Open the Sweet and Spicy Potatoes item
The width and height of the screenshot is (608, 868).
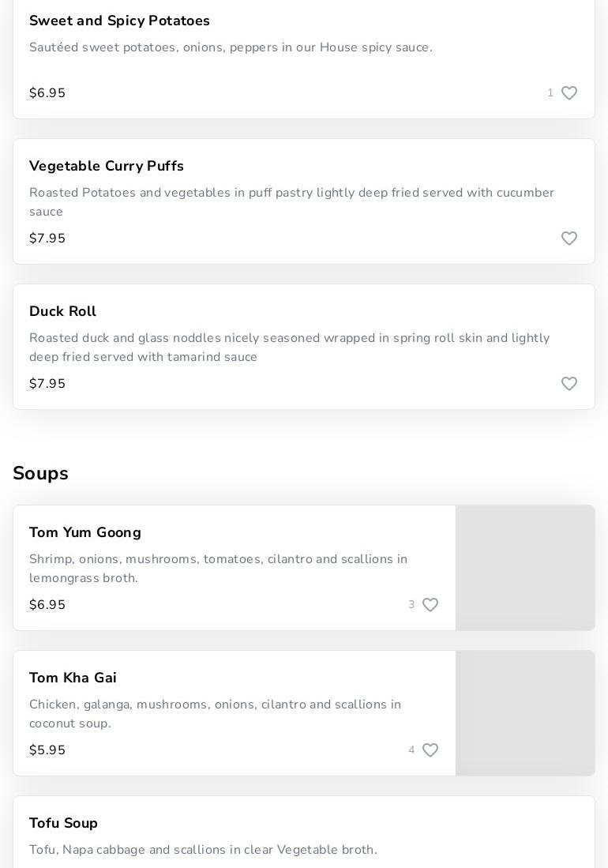pyautogui.click(x=119, y=21)
